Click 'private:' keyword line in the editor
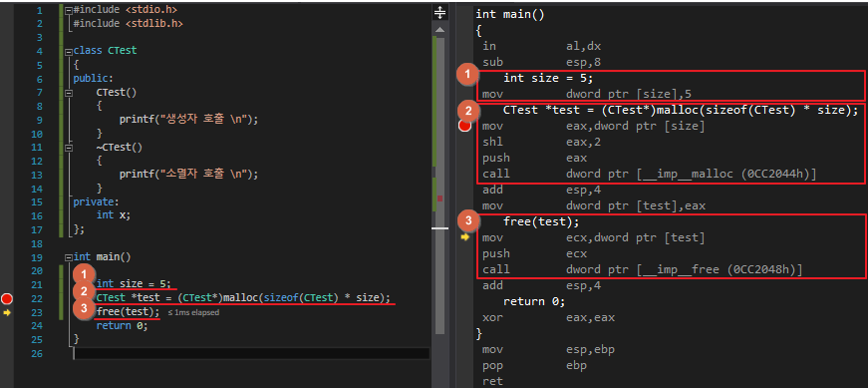The image size is (868, 388). tap(96, 201)
